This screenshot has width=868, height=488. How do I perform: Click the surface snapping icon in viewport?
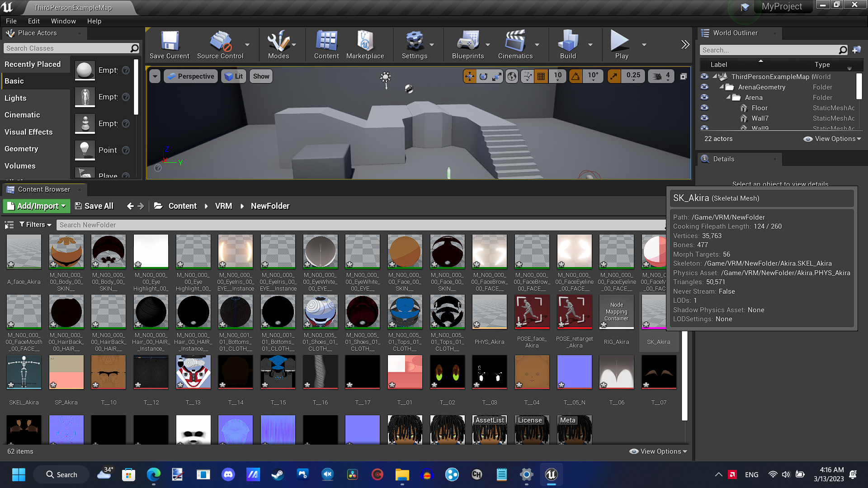coord(527,76)
